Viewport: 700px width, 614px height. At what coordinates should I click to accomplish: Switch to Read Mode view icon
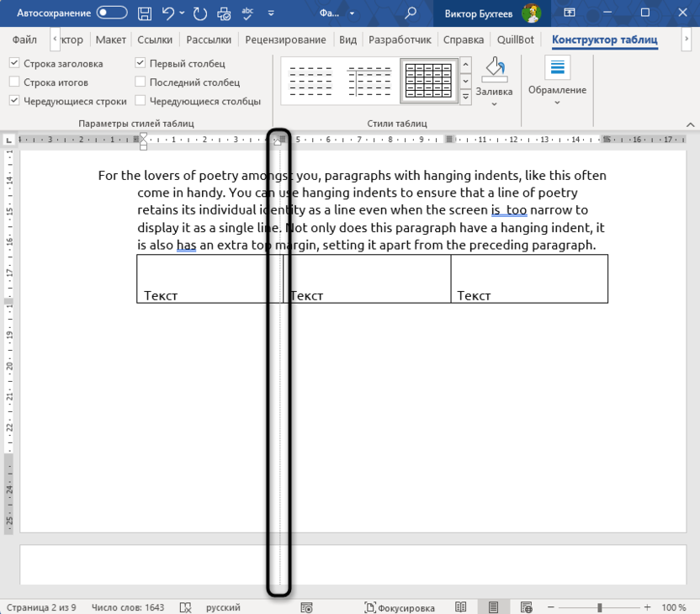click(x=461, y=607)
